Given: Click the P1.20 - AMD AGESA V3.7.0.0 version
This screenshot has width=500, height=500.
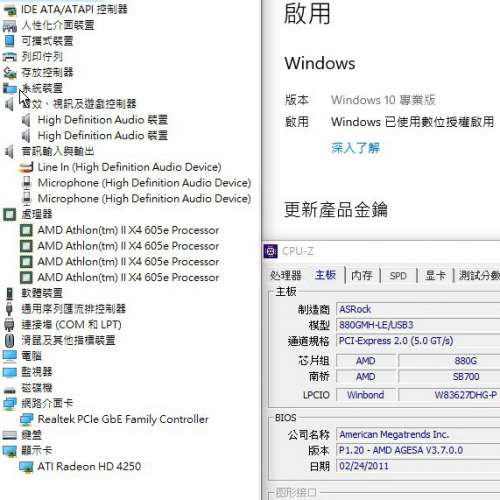Looking at the screenshot, I should [418, 450].
